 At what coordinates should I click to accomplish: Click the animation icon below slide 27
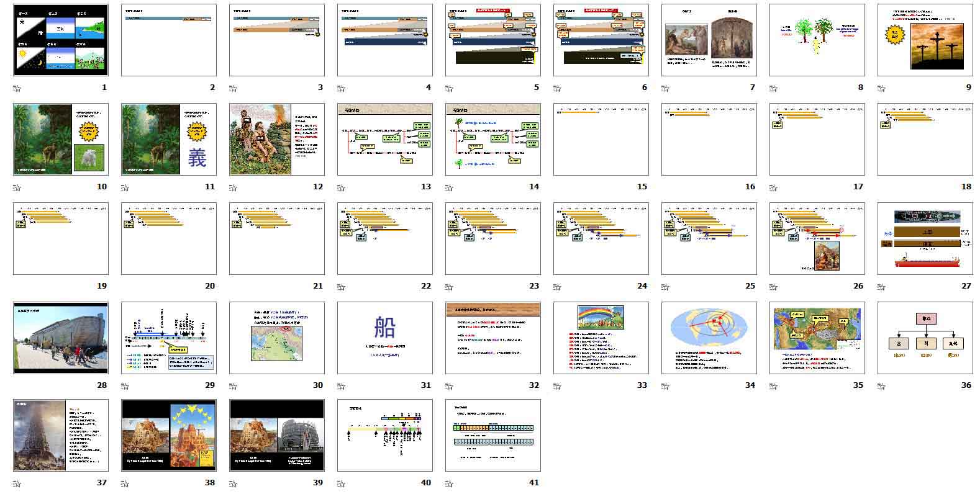click(881, 286)
